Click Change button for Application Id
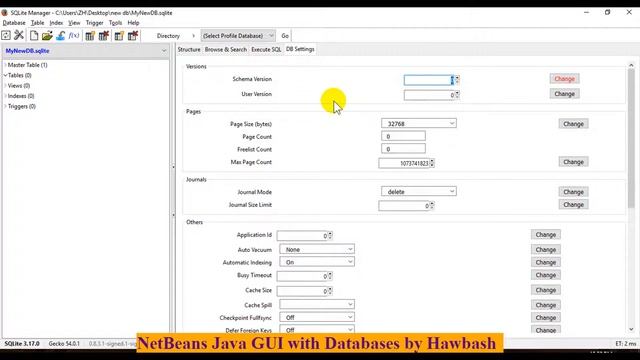 (546, 235)
